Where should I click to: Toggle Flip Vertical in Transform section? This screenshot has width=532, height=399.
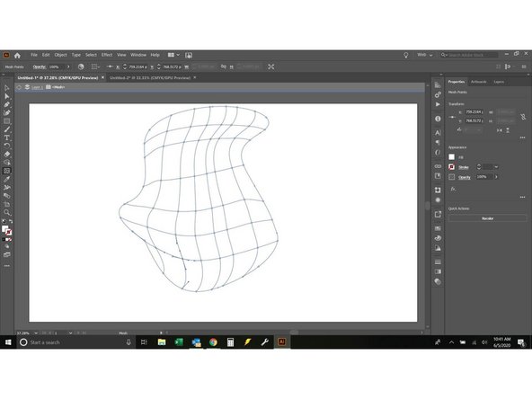point(508,130)
